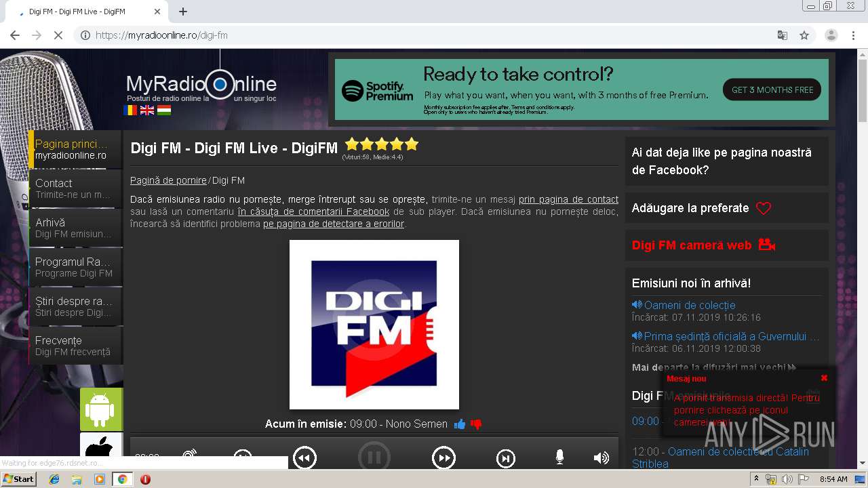Play the speaker icon beside 'Oameni de colecție'
868x488 pixels.
click(x=637, y=305)
